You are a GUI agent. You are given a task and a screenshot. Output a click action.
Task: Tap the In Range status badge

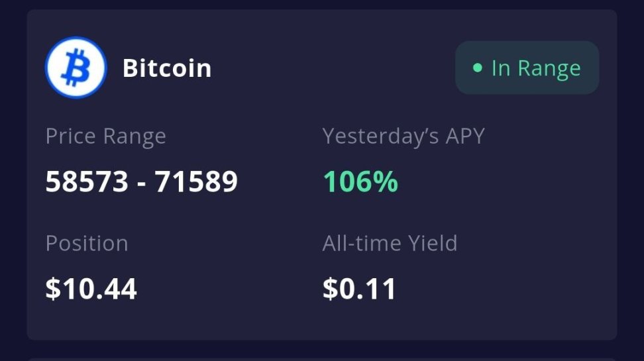coord(527,68)
